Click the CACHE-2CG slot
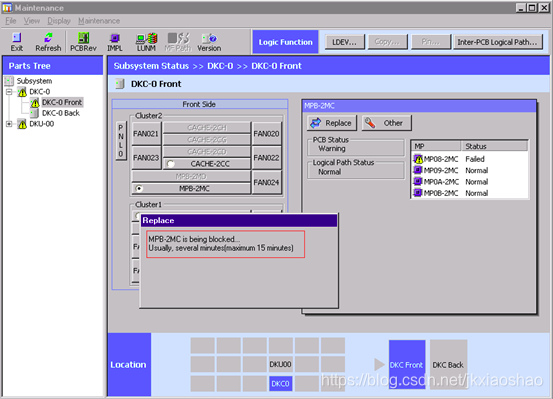Viewport: 553px width, 399px height. coord(207,139)
